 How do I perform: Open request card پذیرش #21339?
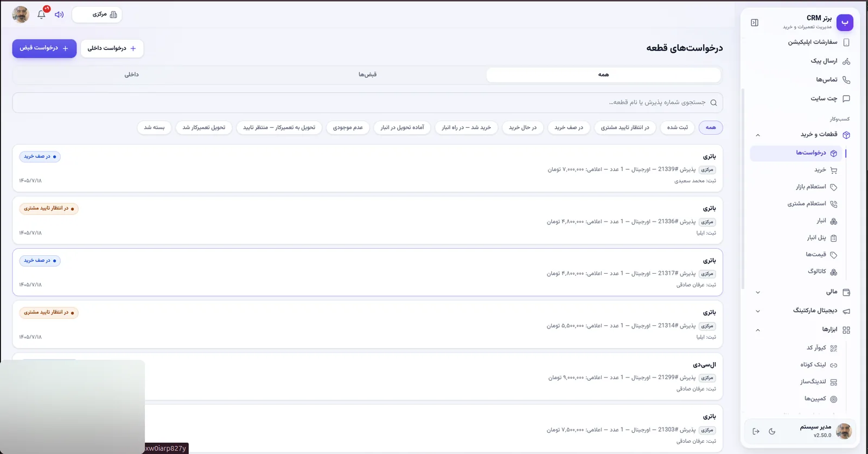[x=367, y=168]
